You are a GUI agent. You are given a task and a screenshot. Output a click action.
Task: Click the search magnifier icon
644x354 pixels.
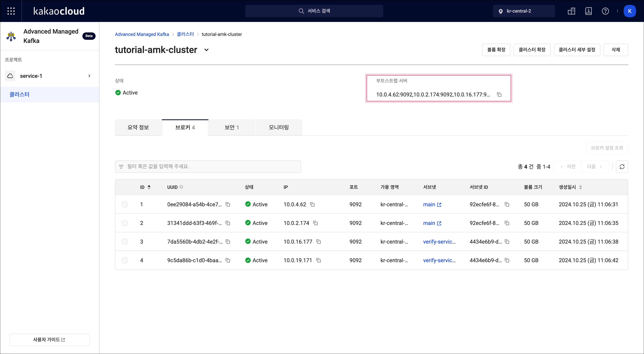click(301, 11)
